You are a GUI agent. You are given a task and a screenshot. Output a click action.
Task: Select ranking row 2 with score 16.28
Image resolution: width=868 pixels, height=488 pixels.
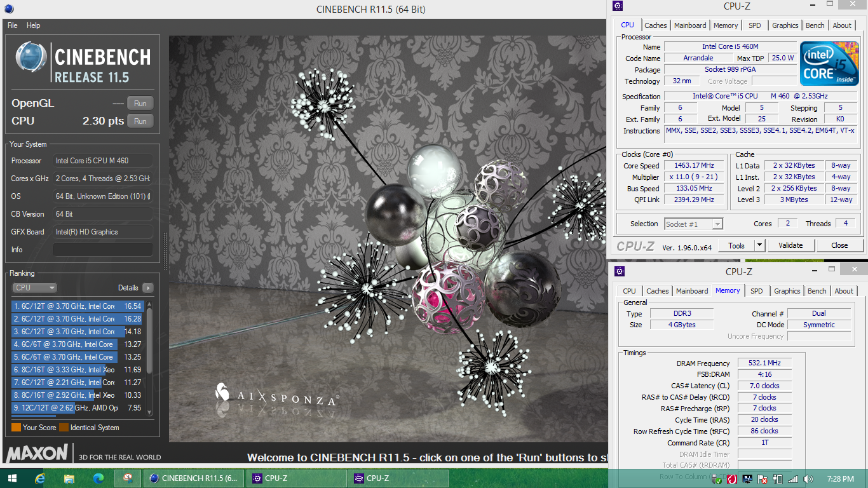78,319
